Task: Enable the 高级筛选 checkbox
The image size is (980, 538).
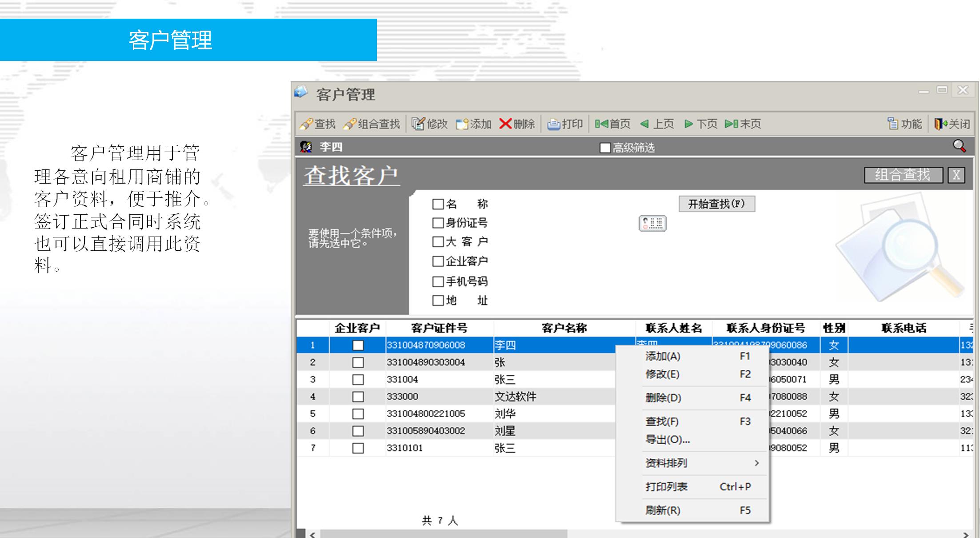Action: pos(604,148)
